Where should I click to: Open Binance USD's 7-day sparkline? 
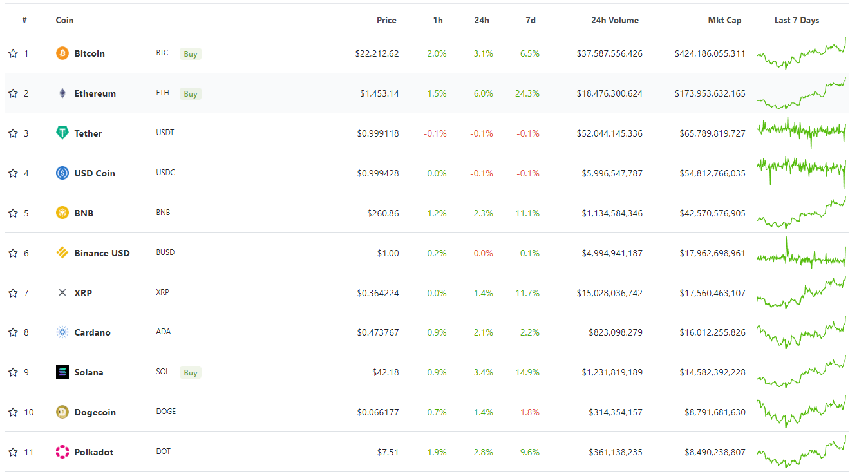pos(802,253)
